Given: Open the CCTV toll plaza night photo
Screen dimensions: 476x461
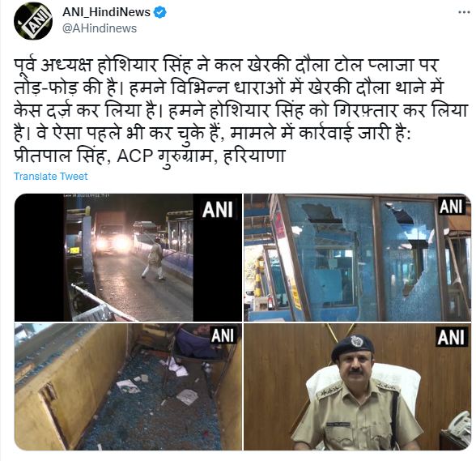Looking at the screenshot, I should [128, 257].
